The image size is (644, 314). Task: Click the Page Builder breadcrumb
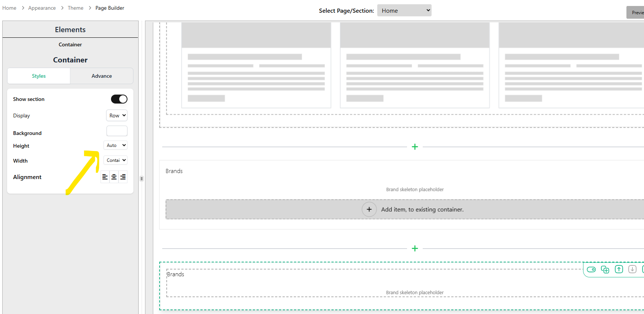click(110, 8)
